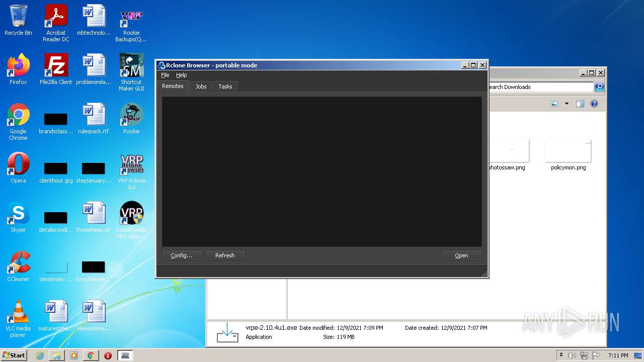This screenshot has height=362, width=644.
Task: Select the ideajersey... file icon
Action: click(56, 270)
